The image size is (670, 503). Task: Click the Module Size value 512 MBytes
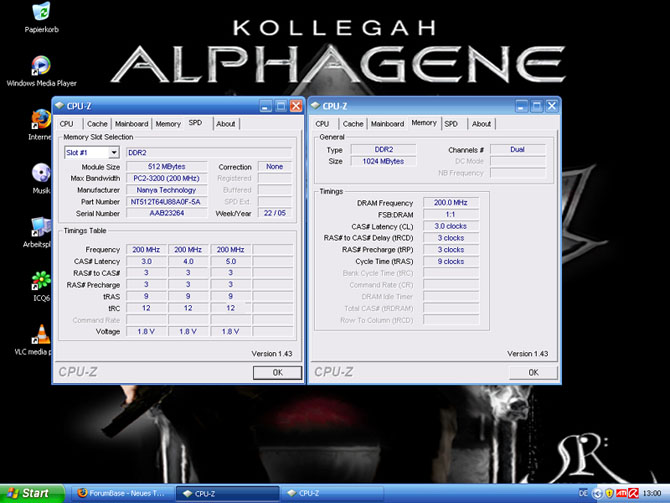167,167
